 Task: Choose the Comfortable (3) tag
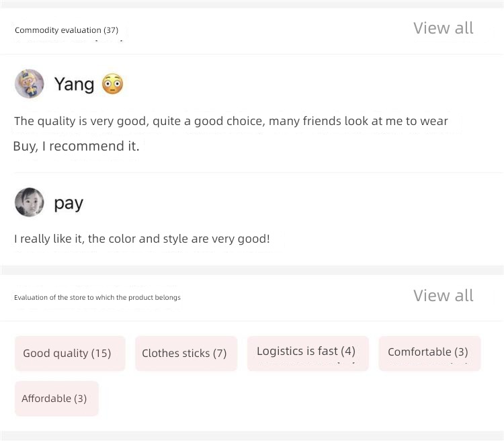pyautogui.click(x=429, y=354)
